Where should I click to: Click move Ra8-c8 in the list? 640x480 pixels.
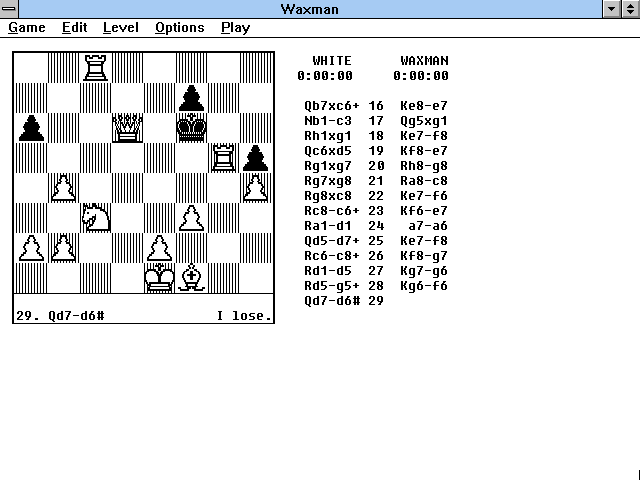click(x=424, y=181)
